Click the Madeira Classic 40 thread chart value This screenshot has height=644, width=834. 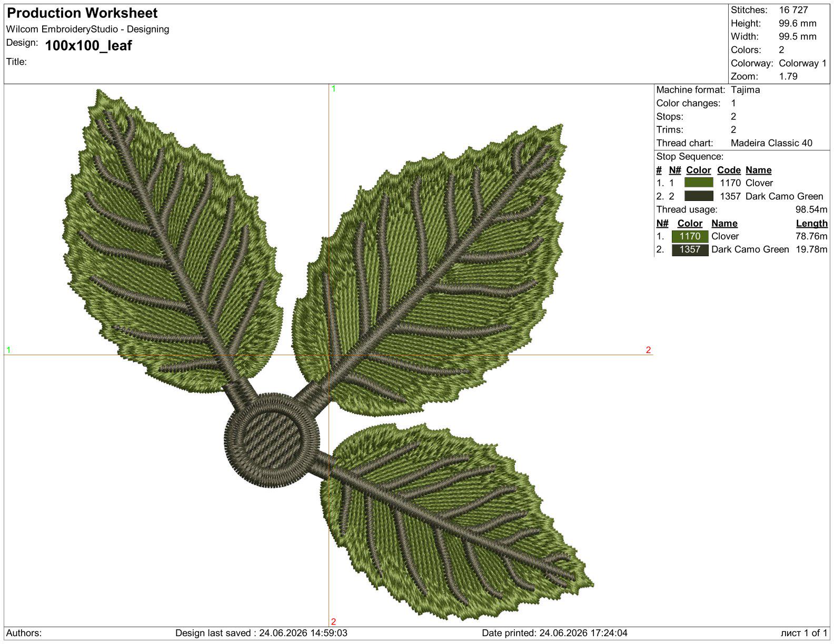click(x=771, y=143)
